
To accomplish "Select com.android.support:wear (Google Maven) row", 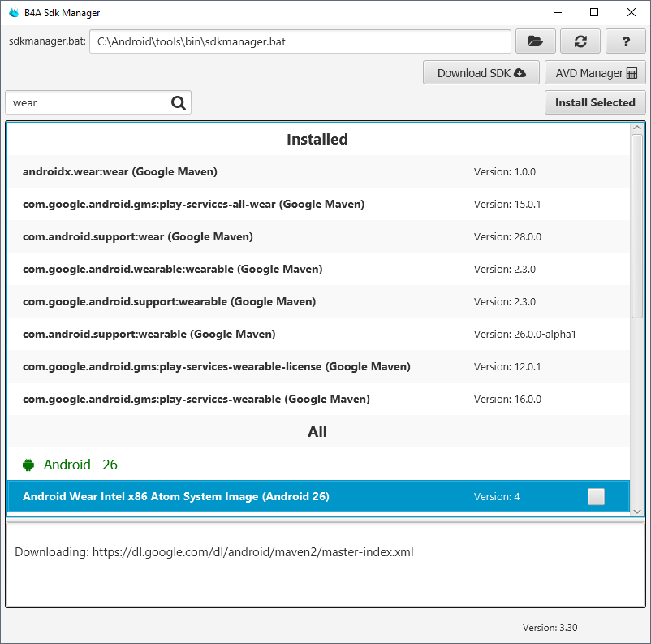I will click(318, 236).
